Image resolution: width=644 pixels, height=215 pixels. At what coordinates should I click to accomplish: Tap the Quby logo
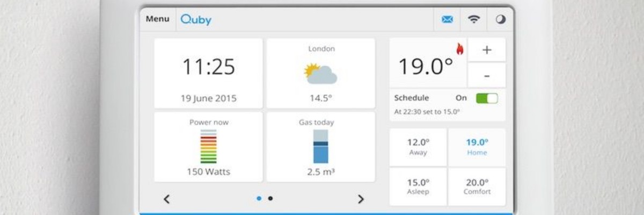[196, 19]
